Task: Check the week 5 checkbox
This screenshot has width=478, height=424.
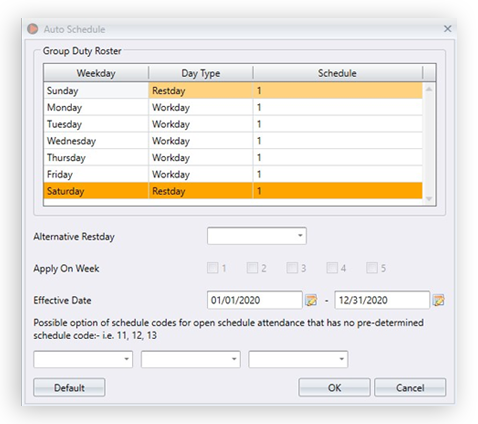Action: coord(372,268)
